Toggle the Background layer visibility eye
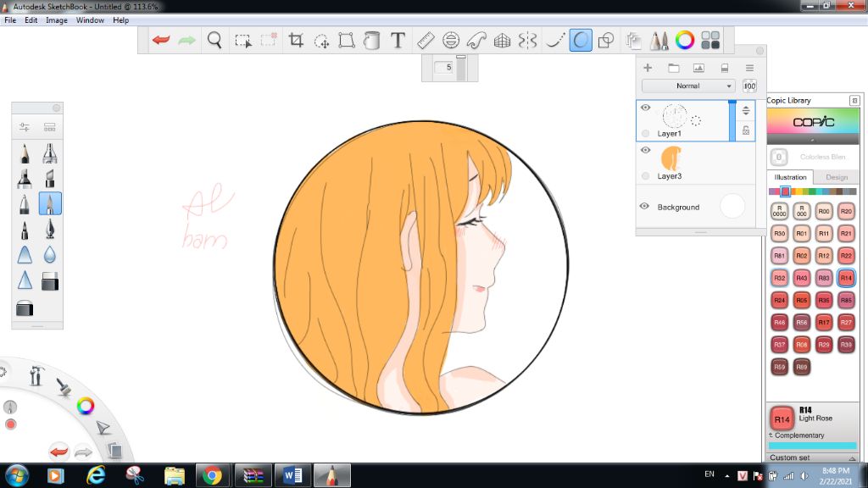The image size is (868, 488). click(x=644, y=207)
